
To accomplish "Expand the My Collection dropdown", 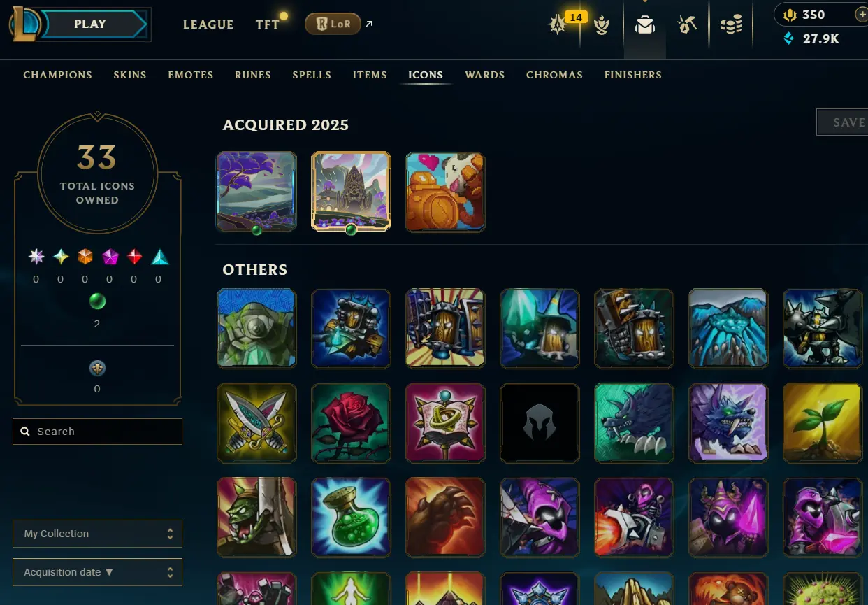I will point(97,534).
